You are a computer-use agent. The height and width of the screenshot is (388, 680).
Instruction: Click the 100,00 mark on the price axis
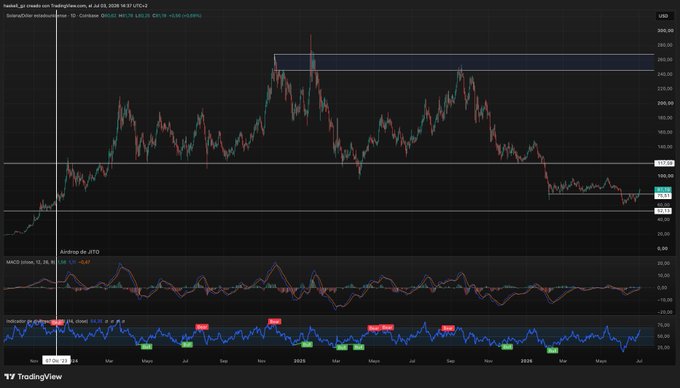point(665,176)
